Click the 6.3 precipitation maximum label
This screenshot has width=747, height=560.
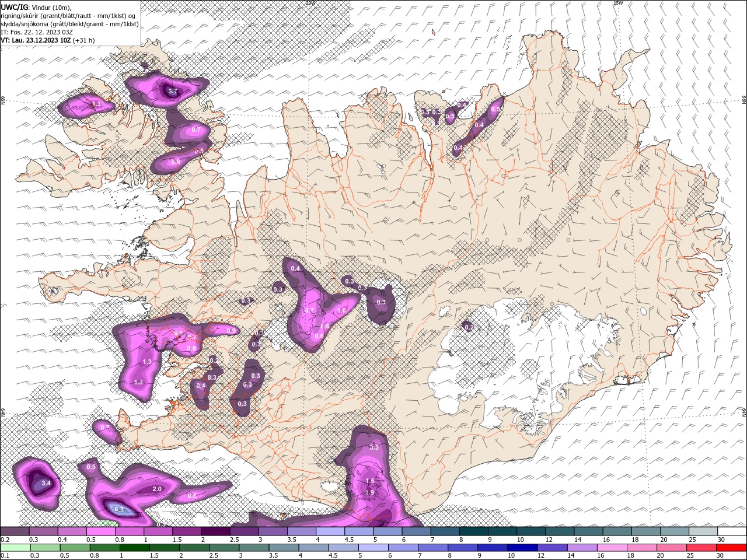click(x=119, y=509)
